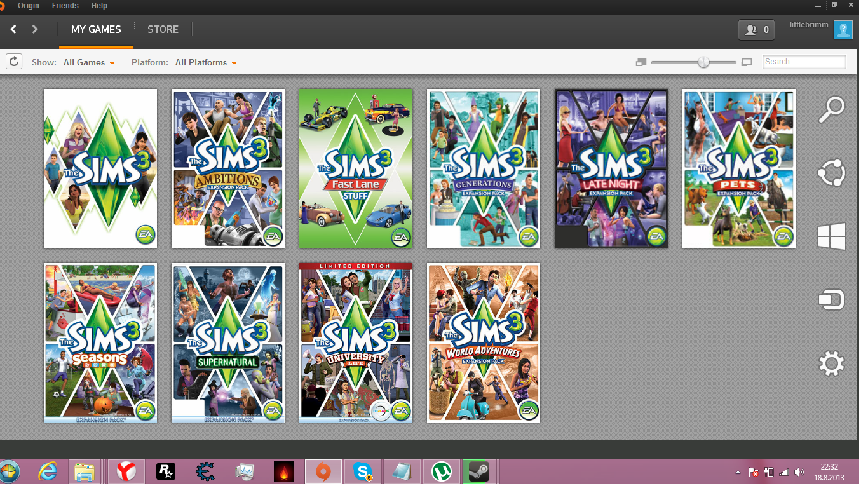Open the Share charm icon
868x488 pixels.
(x=831, y=173)
